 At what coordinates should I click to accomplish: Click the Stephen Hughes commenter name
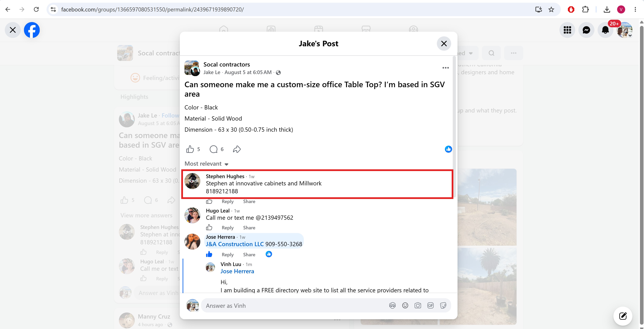[x=225, y=176]
